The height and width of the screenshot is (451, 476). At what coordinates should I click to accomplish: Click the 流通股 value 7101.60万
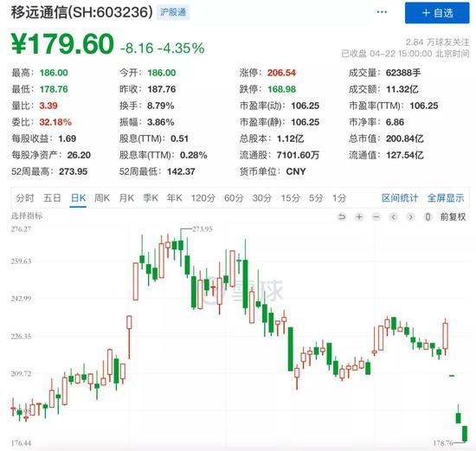(x=298, y=155)
